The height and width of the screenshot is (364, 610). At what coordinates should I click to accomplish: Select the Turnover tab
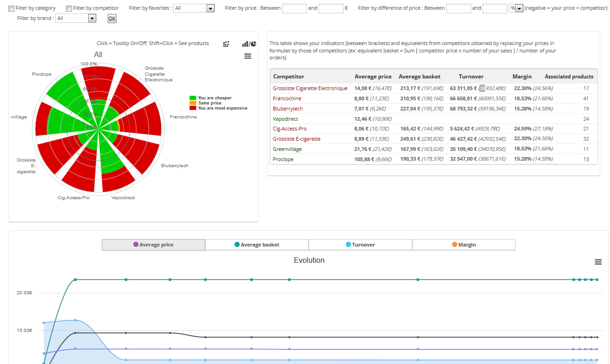pyautogui.click(x=360, y=245)
